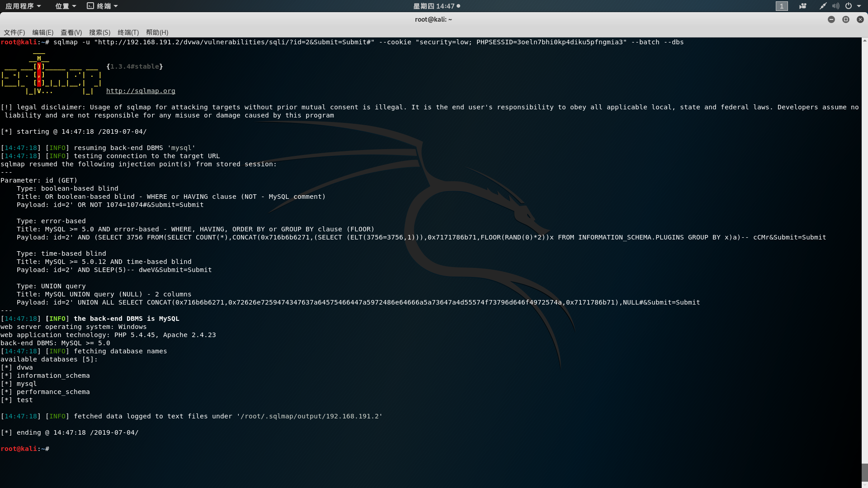
Task: Open the 编辑(E) menu
Action: pos(43,33)
